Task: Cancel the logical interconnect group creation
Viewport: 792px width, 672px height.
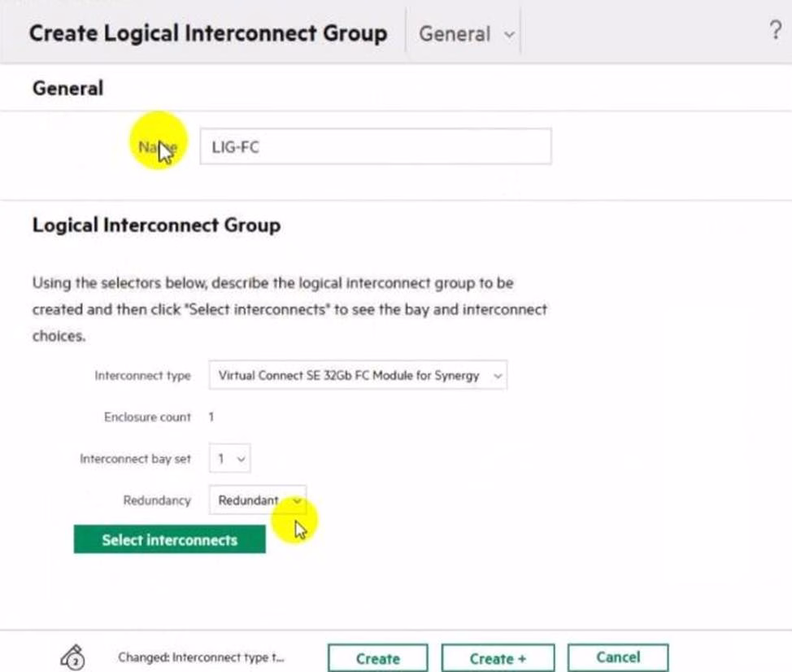Action: click(617, 657)
